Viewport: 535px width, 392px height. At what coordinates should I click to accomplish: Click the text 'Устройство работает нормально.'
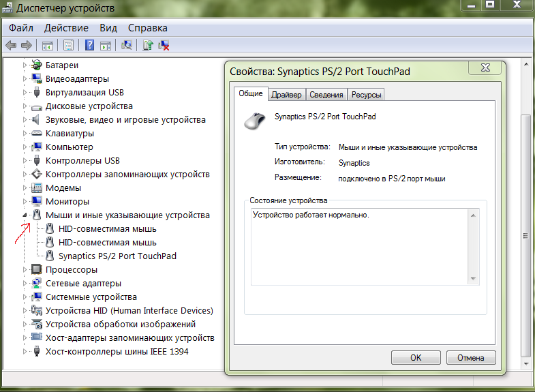[311, 215]
